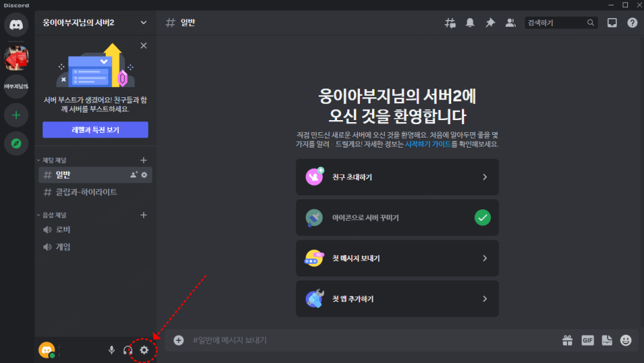Show pinned messages
This screenshot has height=363, width=644.
(490, 23)
